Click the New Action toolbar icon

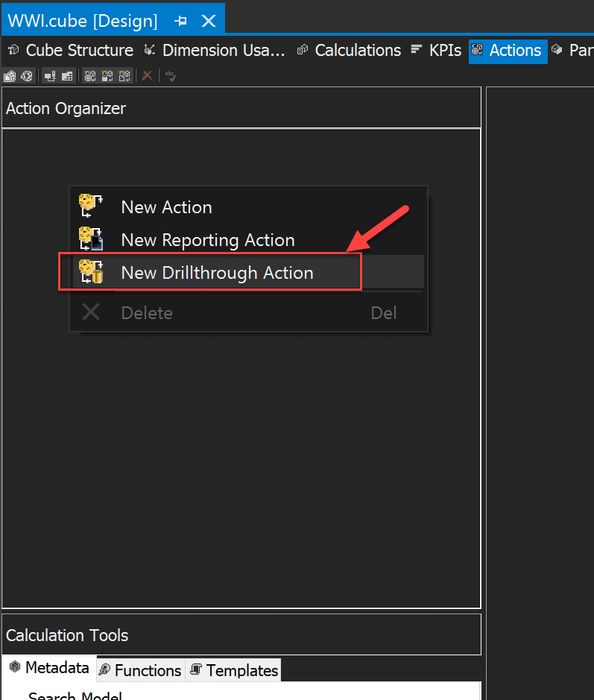(x=89, y=75)
